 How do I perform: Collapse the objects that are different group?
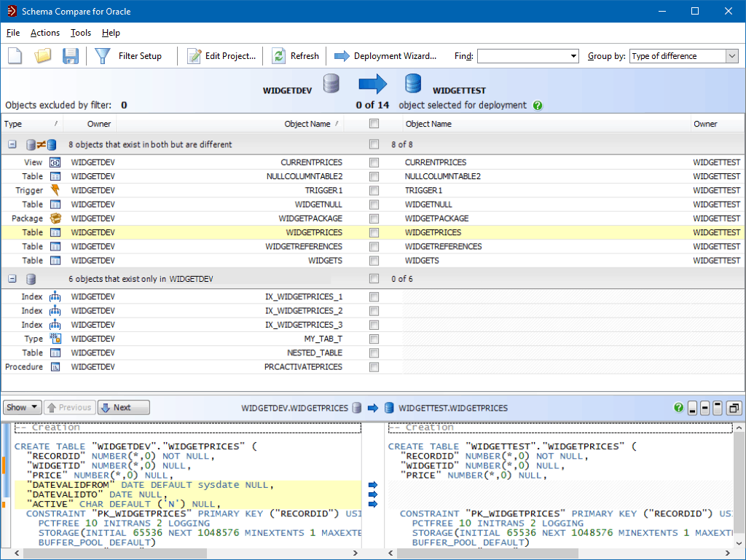(x=12, y=144)
